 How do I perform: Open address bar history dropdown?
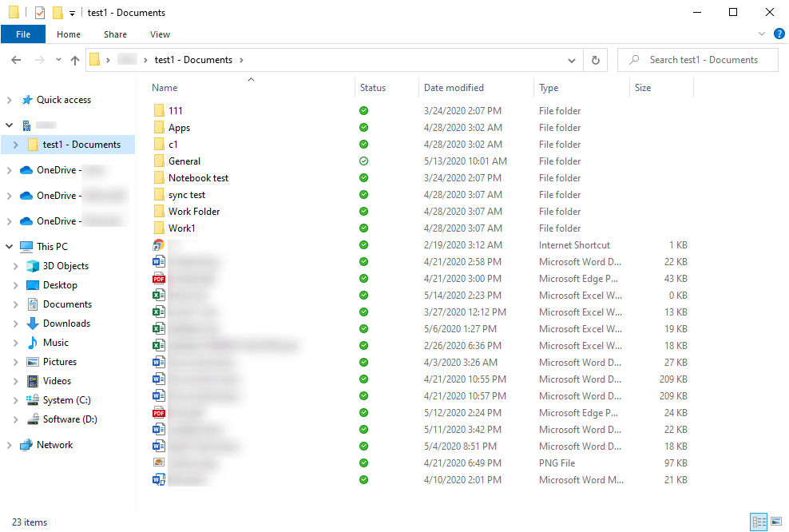coord(572,60)
